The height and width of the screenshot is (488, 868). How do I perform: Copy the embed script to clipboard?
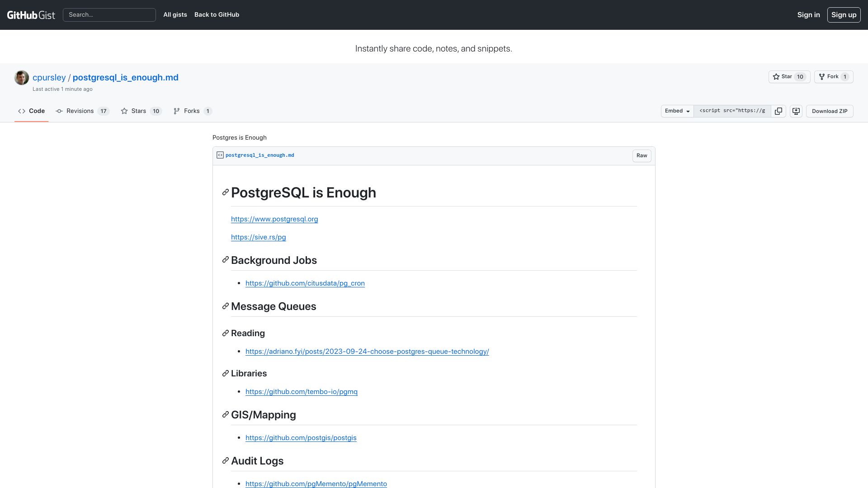click(778, 111)
